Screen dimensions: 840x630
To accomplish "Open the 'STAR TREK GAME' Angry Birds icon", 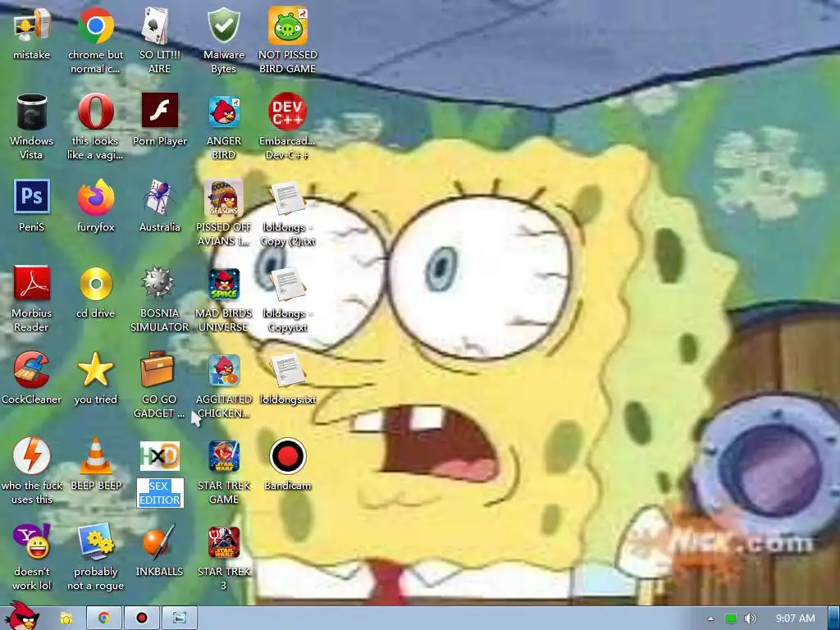I will pyautogui.click(x=223, y=471).
